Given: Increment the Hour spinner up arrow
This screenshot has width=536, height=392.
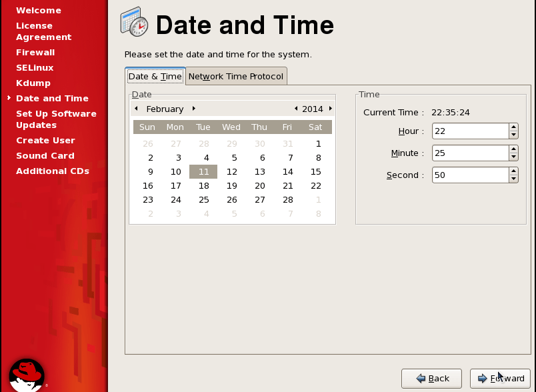Looking at the screenshot, I should [x=513, y=127].
